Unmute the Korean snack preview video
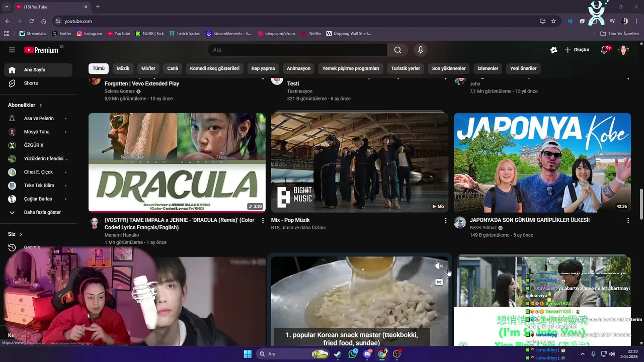Viewport: 644px width, 362px height. (x=439, y=266)
